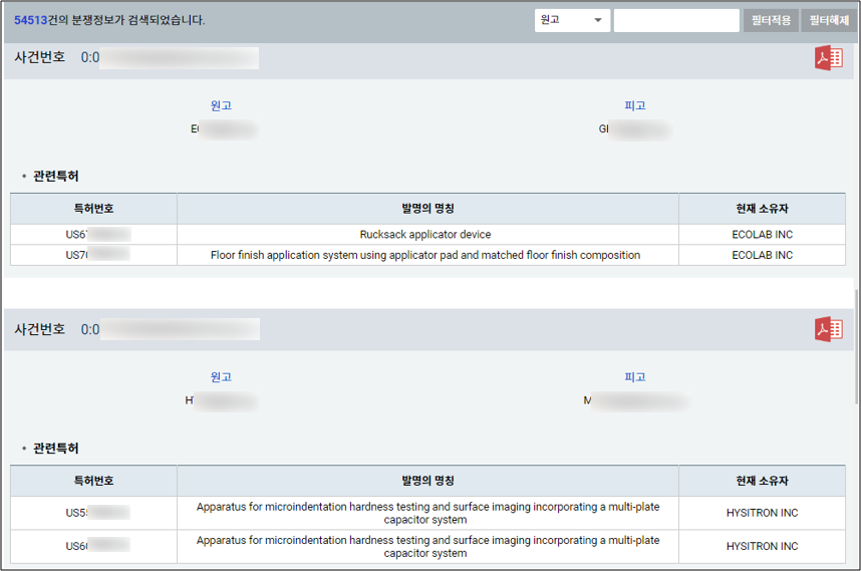This screenshot has height=571, width=861.
Task: Open the PDF icon for the ECOLAB case
Action: click(828, 58)
